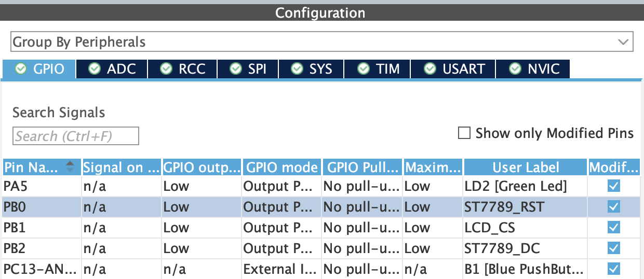The width and height of the screenshot is (644, 279).
Task: Click the GPIO mode column header
Action: (x=281, y=167)
